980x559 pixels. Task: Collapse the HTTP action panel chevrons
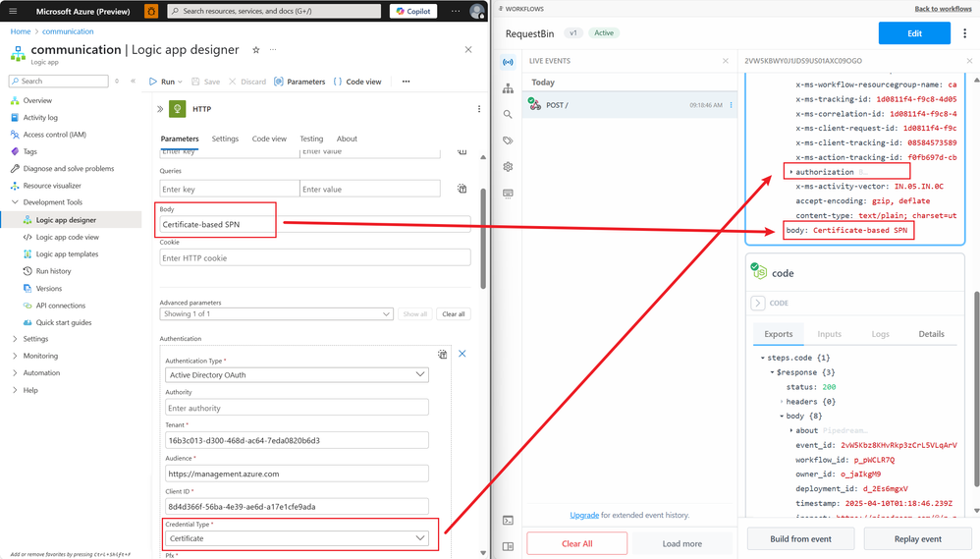[x=160, y=109]
